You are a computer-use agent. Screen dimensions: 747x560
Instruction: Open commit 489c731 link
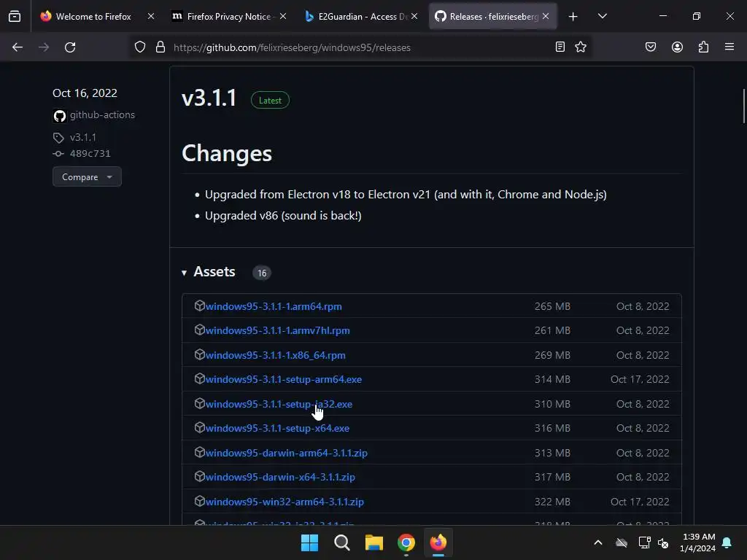90,153
